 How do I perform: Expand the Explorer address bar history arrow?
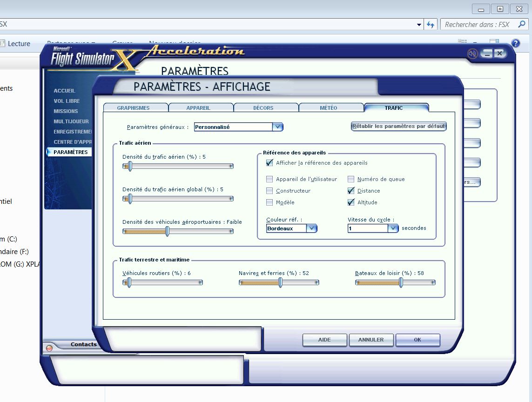click(419, 24)
